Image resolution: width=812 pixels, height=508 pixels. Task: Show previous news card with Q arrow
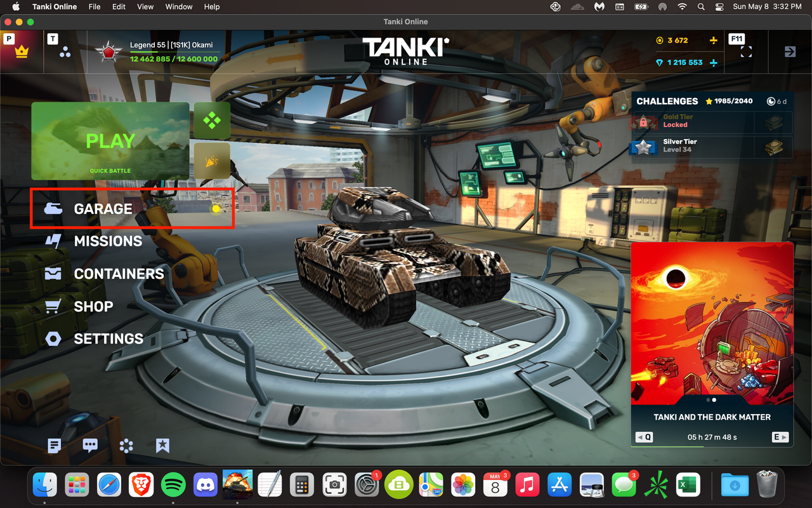pos(645,437)
